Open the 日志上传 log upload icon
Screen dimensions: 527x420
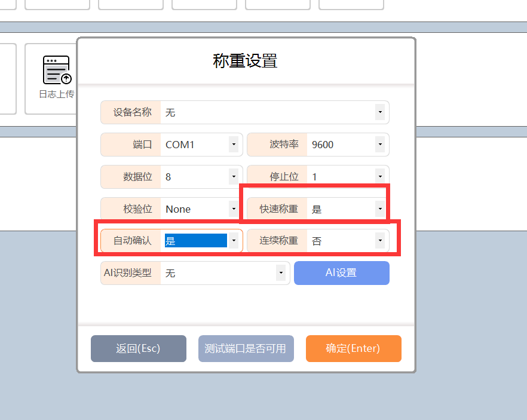tap(57, 70)
